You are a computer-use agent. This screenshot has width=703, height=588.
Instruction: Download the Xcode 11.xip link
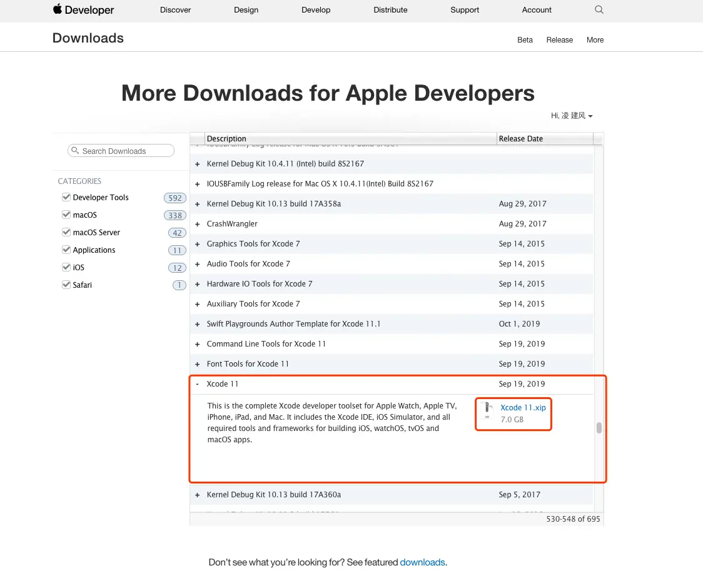[x=523, y=407]
